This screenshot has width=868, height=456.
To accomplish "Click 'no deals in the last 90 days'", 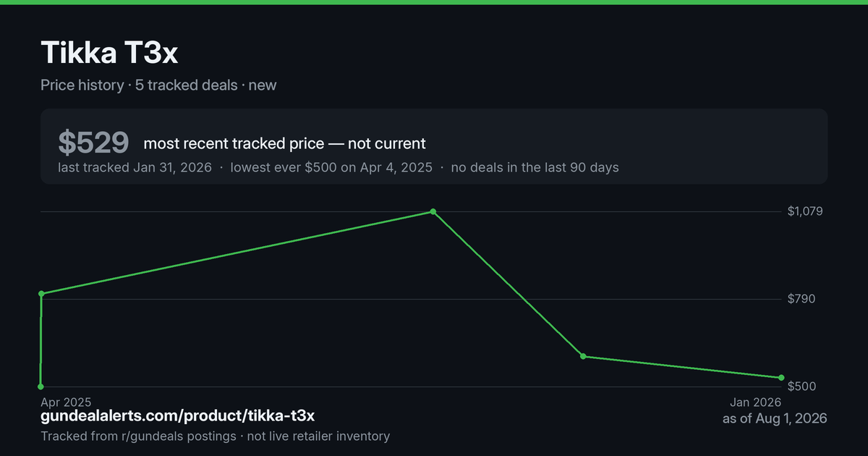I will [x=535, y=167].
